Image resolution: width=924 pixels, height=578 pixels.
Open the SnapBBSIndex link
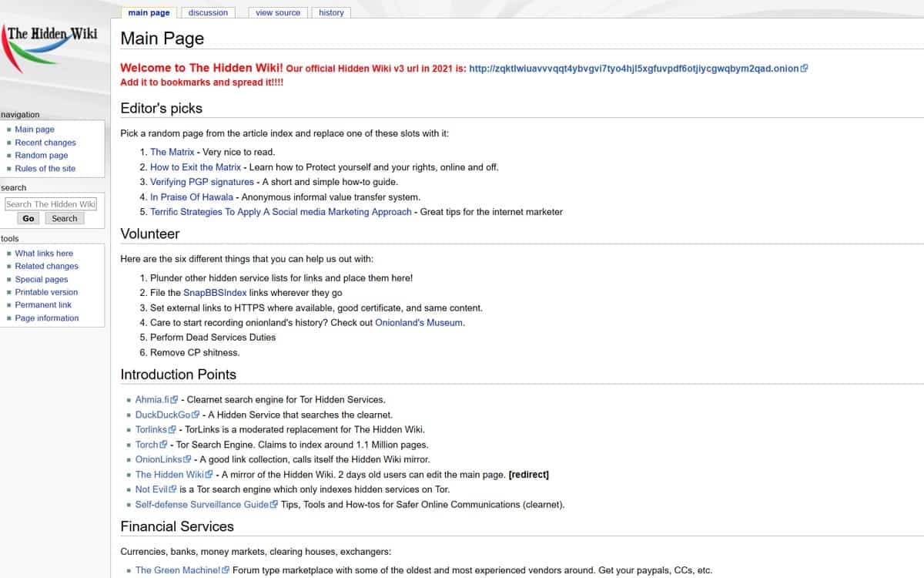(215, 293)
